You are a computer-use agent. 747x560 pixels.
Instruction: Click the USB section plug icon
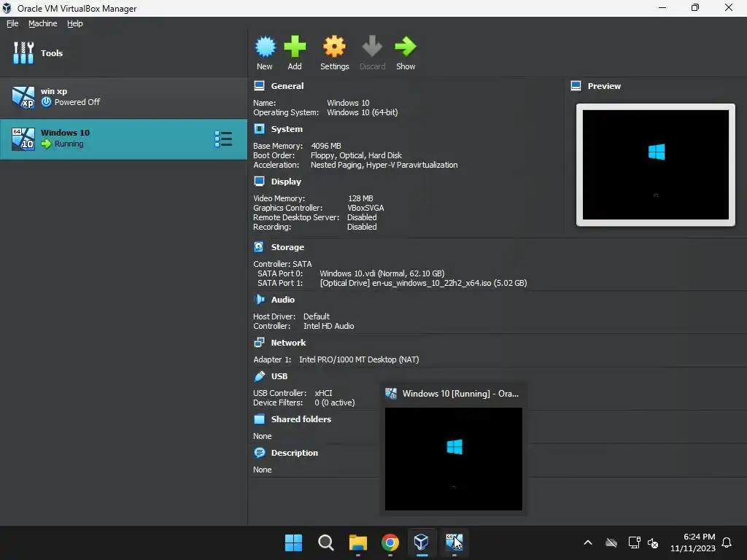(259, 376)
